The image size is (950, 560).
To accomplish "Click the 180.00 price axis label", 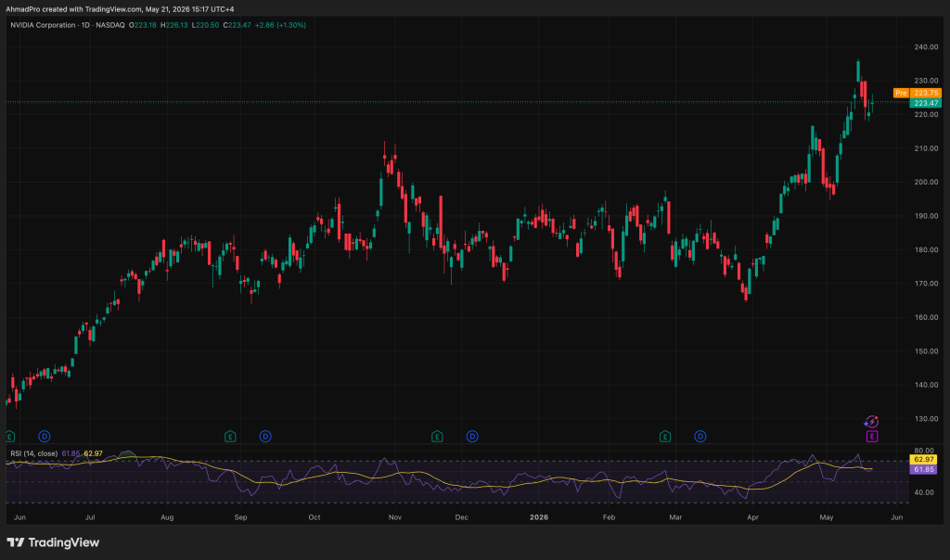I will pyautogui.click(x=926, y=250).
